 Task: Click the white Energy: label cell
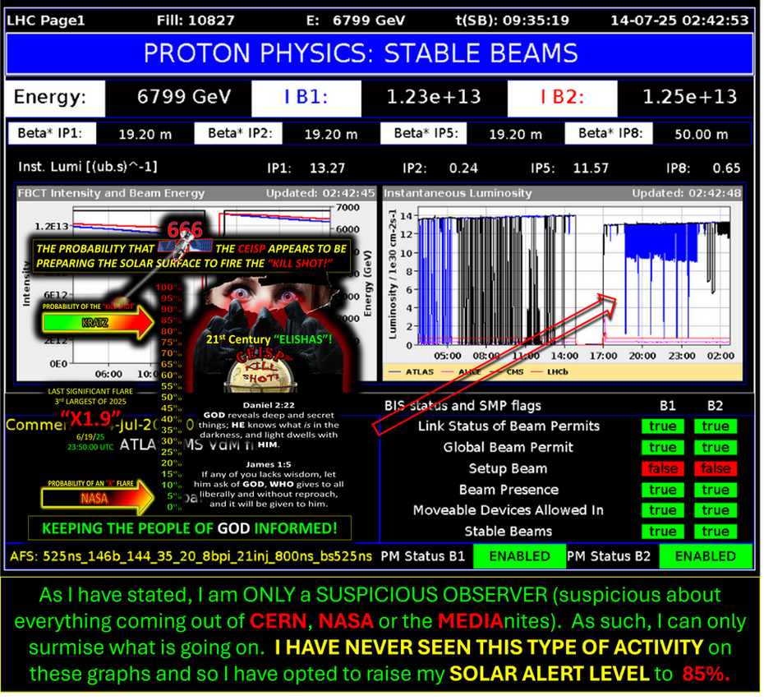pos(55,98)
